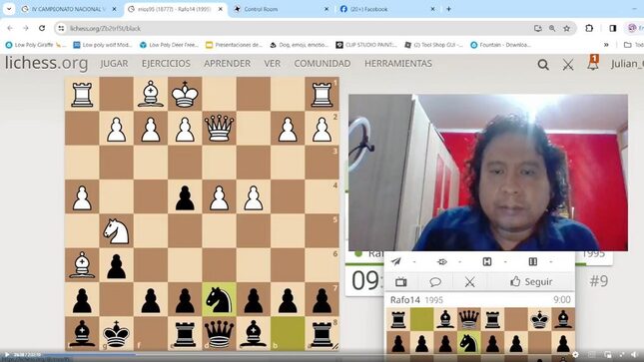The image size is (644, 362).
Task: Open the challenges crossed-swords icon
Action: tap(568, 65)
